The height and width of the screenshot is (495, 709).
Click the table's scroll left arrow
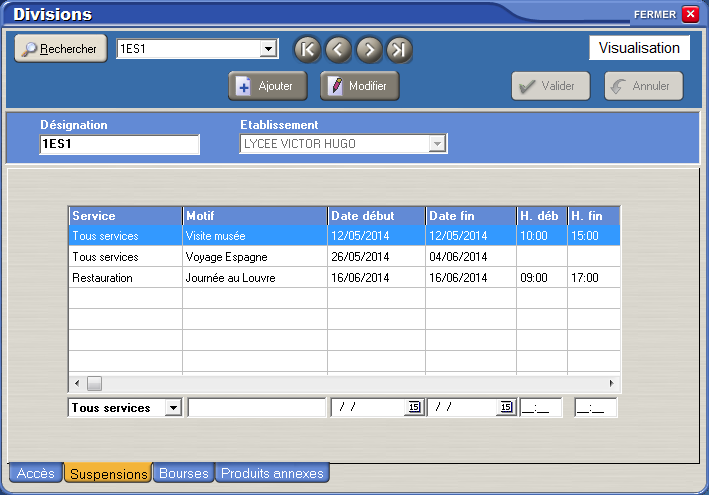click(77, 383)
